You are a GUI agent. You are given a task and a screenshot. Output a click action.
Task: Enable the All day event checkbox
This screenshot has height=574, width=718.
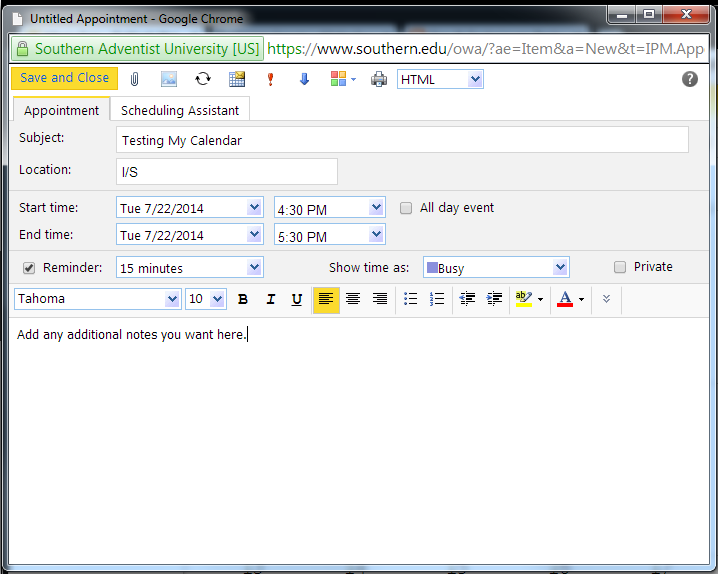click(x=406, y=208)
